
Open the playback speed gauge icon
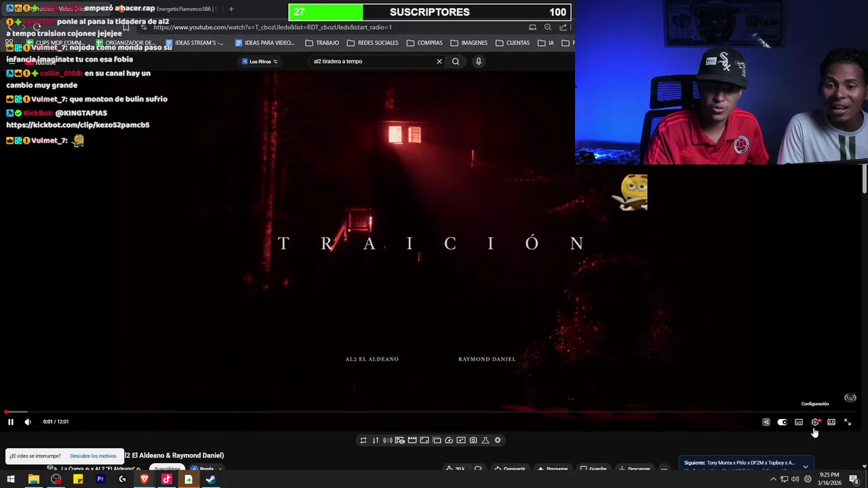(449, 441)
